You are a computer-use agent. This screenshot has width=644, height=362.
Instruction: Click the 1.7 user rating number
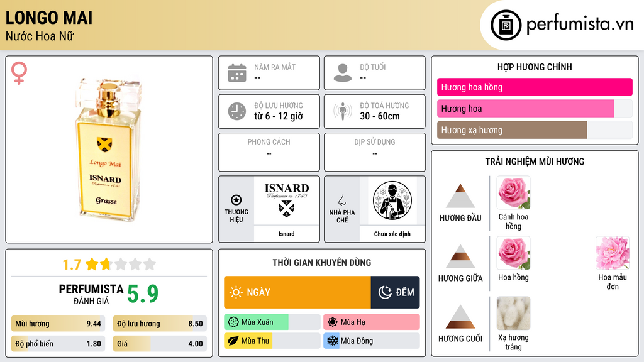click(x=72, y=265)
